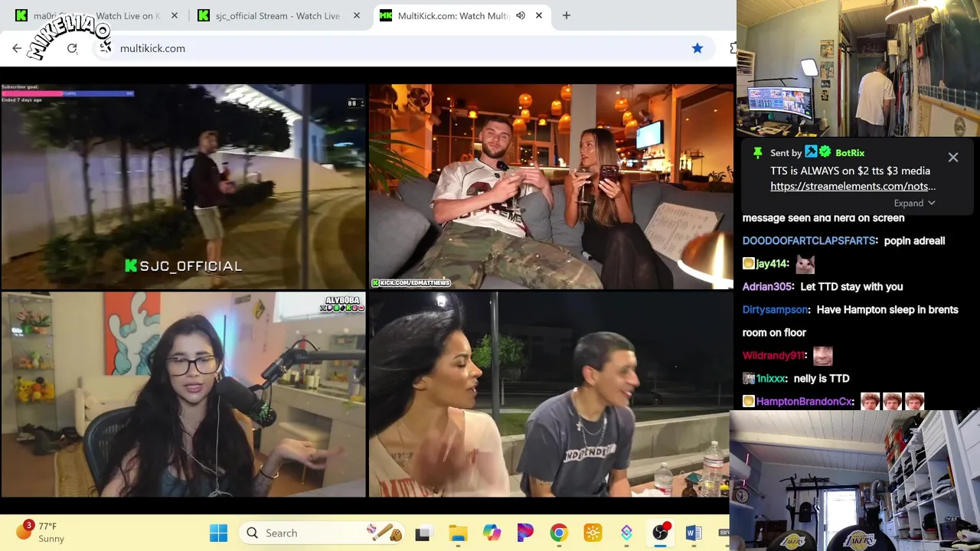
Task: Switch to the ma0ri Stream tab
Action: pos(97,15)
